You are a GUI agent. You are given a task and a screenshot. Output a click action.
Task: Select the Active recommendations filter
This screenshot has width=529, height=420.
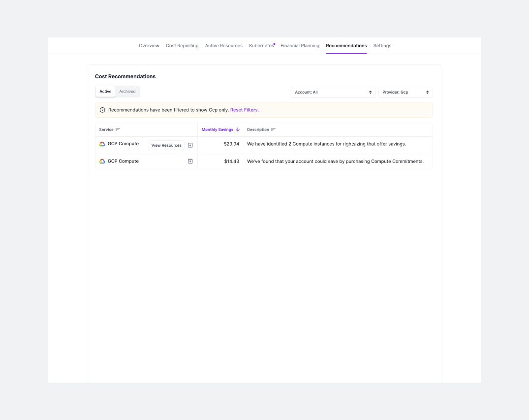click(x=105, y=91)
